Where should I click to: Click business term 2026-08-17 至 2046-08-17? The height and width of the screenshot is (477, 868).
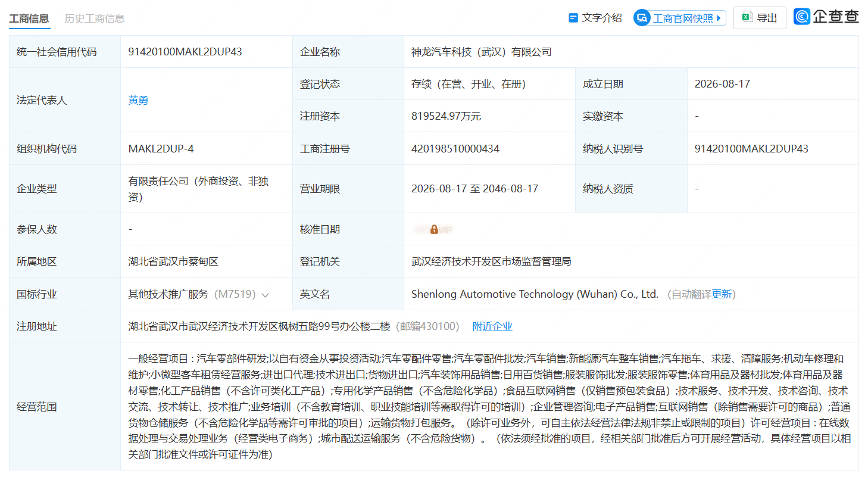pos(474,189)
